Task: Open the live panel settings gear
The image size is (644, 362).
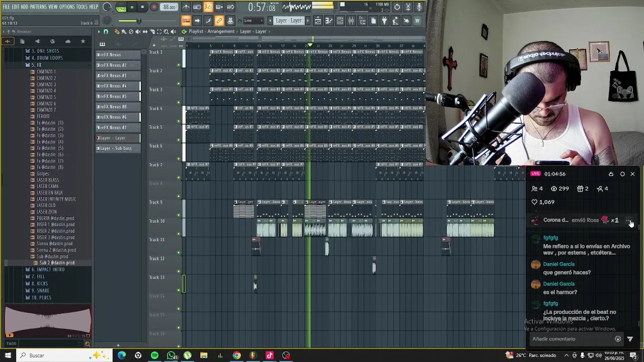Action: coord(622,174)
